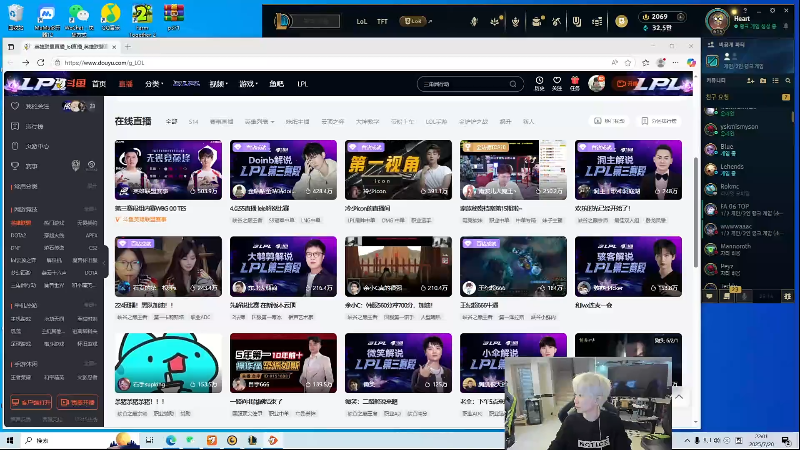800x450 pixels.
Task: Click the web start-streaming button in sidebar
Action: (78, 402)
